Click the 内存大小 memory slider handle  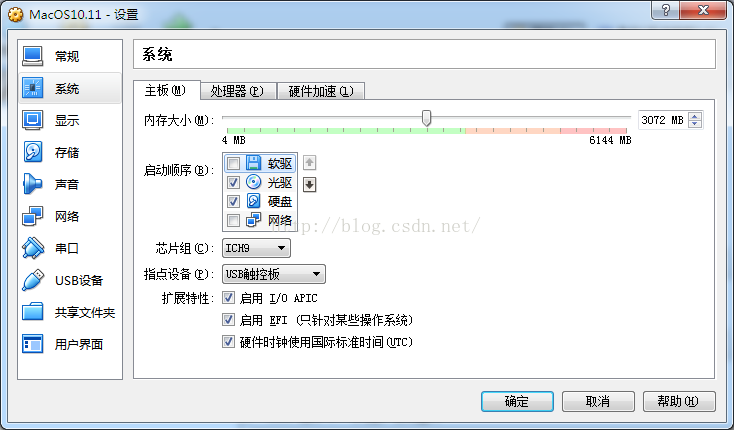point(426,118)
